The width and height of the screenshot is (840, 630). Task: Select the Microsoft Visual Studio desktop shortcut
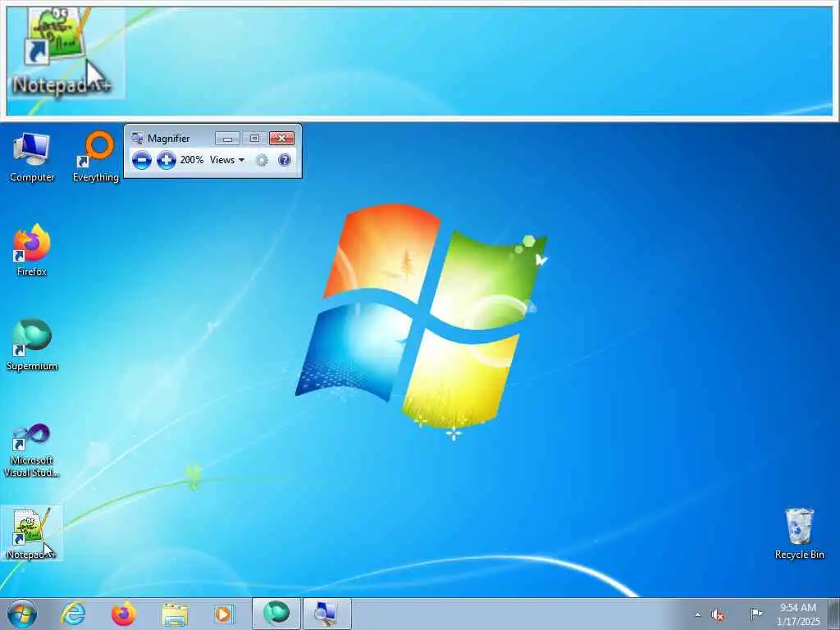click(x=32, y=450)
